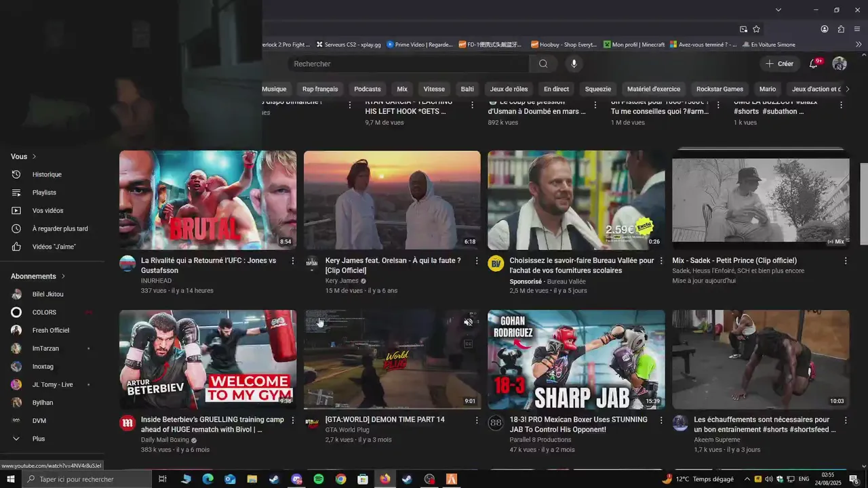Click the volume speaker icon in tray
The image size is (868, 488).
769,479
